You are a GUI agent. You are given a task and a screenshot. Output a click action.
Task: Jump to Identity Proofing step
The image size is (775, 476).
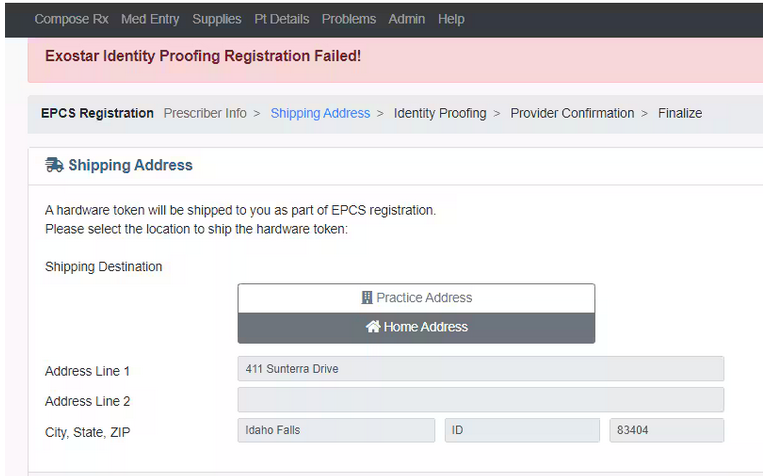(x=440, y=113)
